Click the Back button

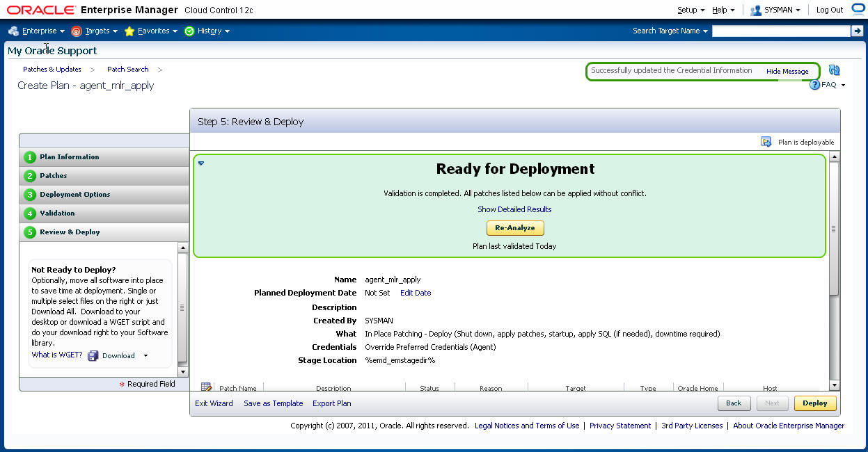734,403
